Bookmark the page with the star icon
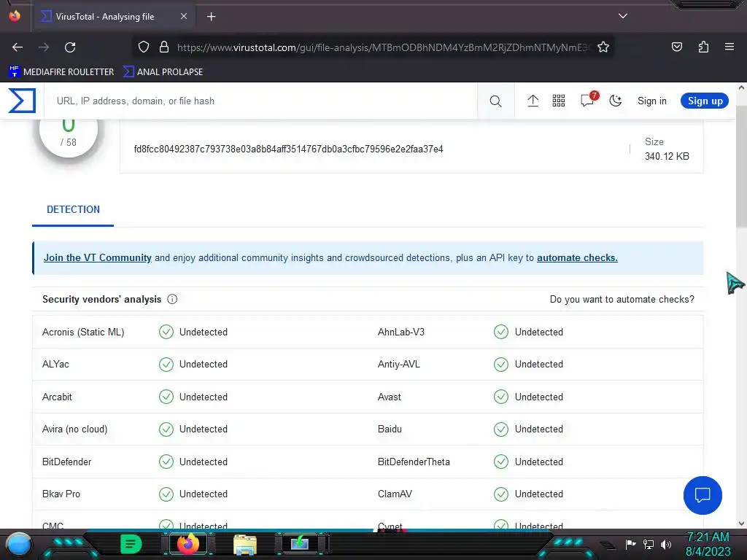 coord(603,47)
